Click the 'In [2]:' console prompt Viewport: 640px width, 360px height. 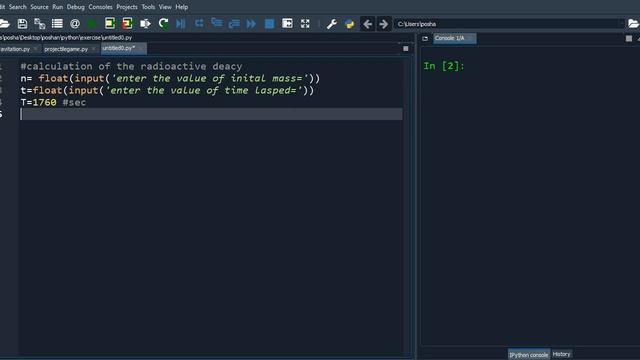[x=444, y=66]
